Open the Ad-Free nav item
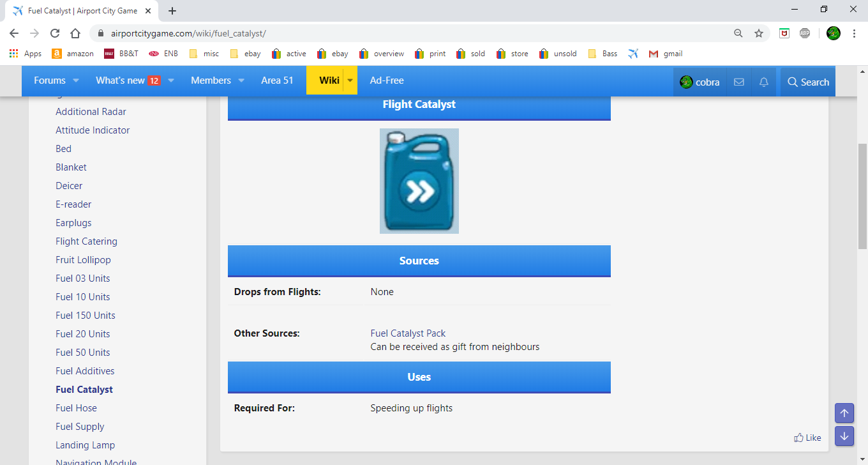868x465 pixels. (387, 80)
